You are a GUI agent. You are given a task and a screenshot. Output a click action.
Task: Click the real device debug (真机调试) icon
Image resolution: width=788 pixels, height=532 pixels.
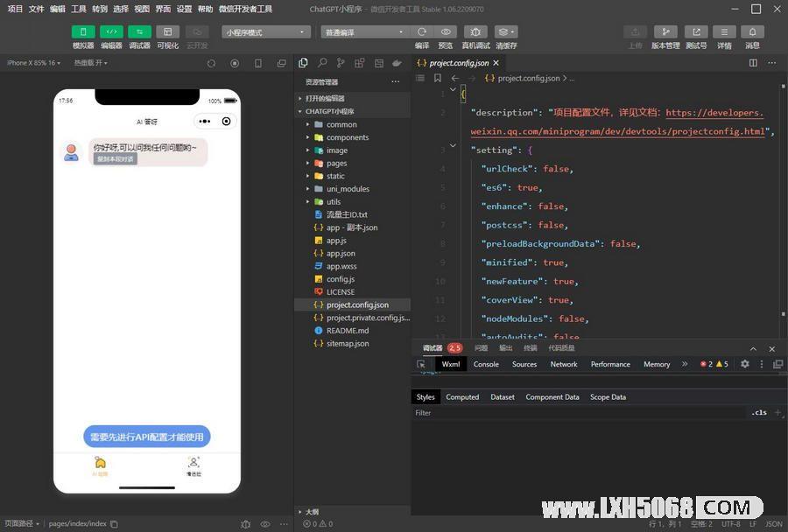pos(475,31)
